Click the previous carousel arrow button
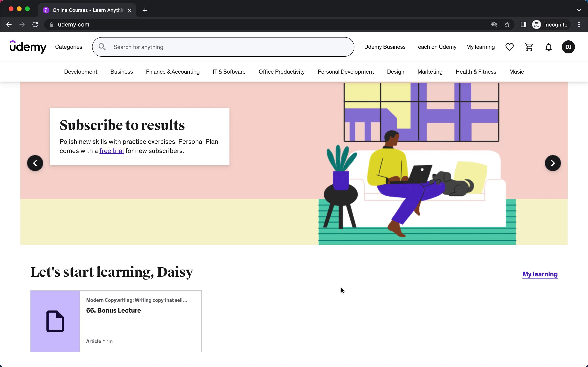Image resolution: width=588 pixels, height=367 pixels. click(35, 163)
